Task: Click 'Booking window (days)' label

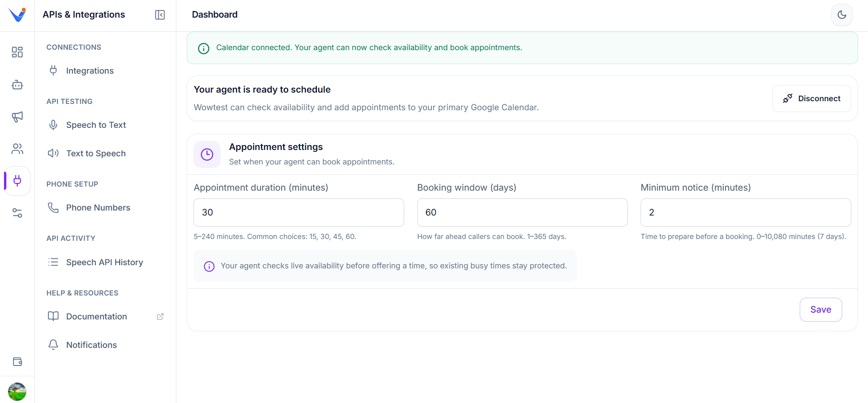Action: point(467,187)
